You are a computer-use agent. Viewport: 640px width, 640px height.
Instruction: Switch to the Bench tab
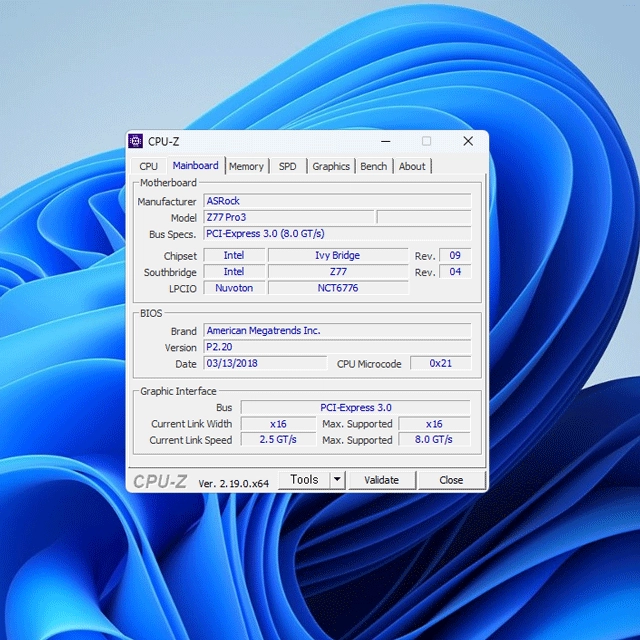(373, 166)
